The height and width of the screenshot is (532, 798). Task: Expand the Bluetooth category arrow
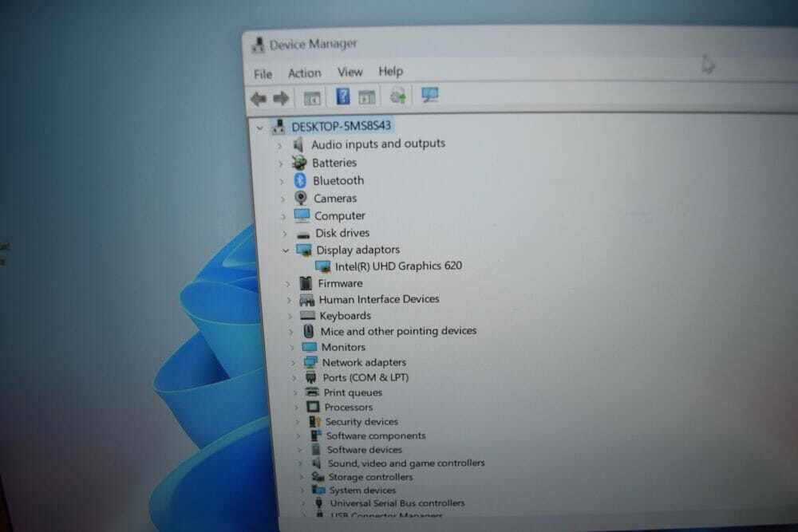(x=282, y=182)
